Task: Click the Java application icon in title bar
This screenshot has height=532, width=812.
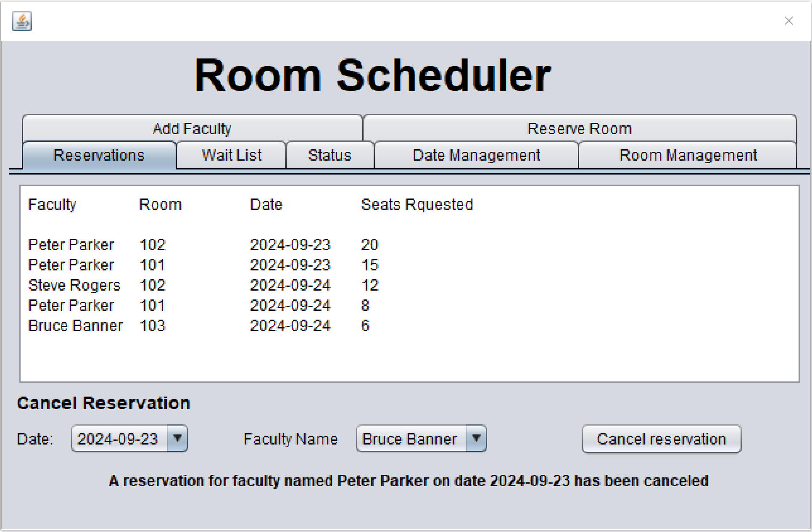Action: (22, 21)
